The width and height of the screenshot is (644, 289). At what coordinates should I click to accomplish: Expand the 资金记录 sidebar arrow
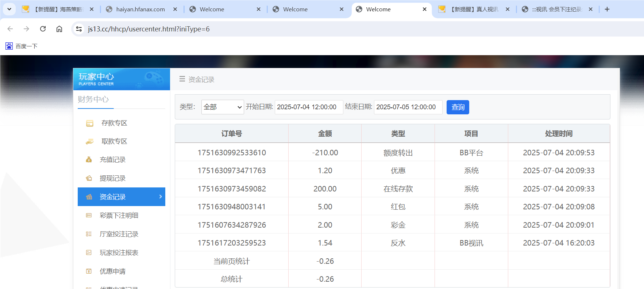tap(161, 197)
